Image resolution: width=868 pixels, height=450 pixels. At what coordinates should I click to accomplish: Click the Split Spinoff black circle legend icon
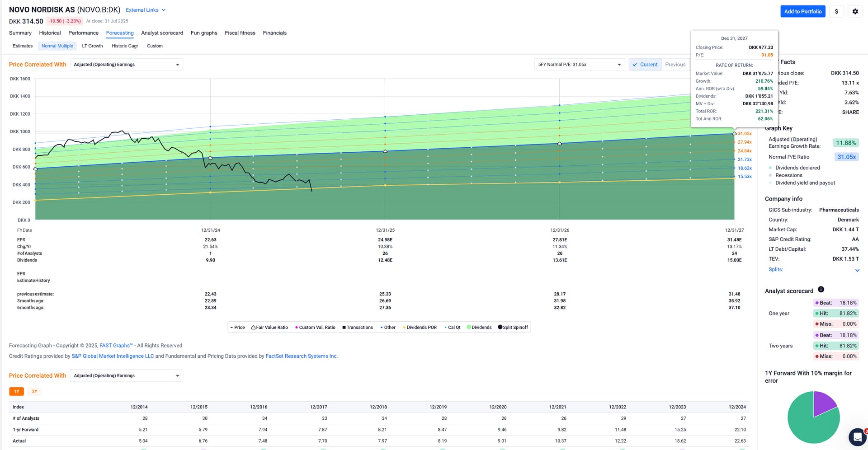pyautogui.click(x=500, y=327)
